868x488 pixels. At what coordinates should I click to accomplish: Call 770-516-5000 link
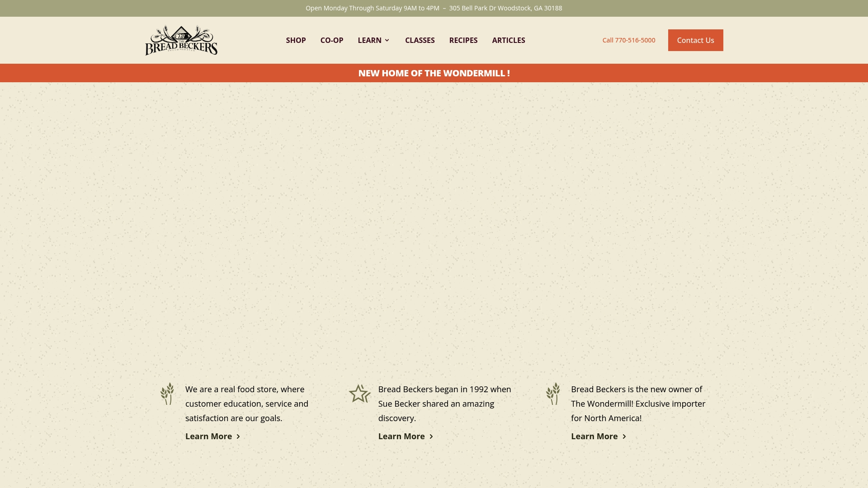(629, 40)
